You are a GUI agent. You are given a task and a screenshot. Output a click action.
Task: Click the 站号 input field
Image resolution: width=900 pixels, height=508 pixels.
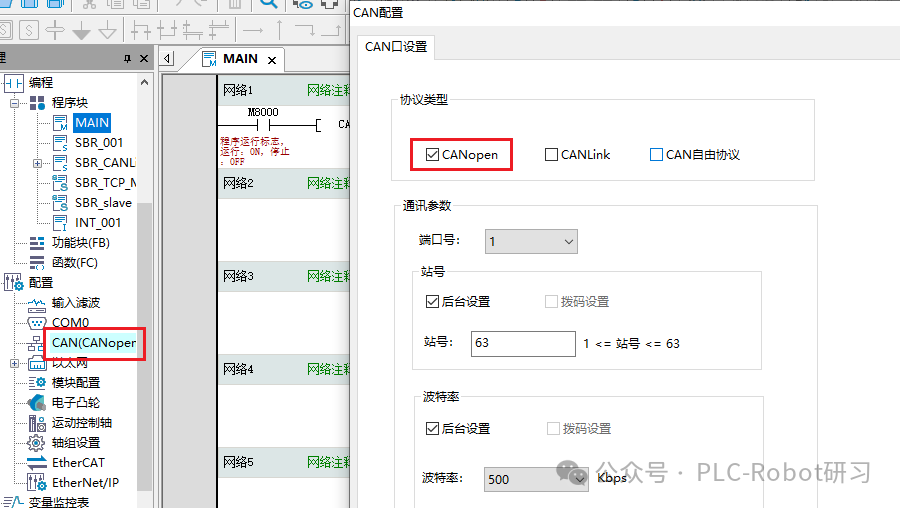click(523, 344)
